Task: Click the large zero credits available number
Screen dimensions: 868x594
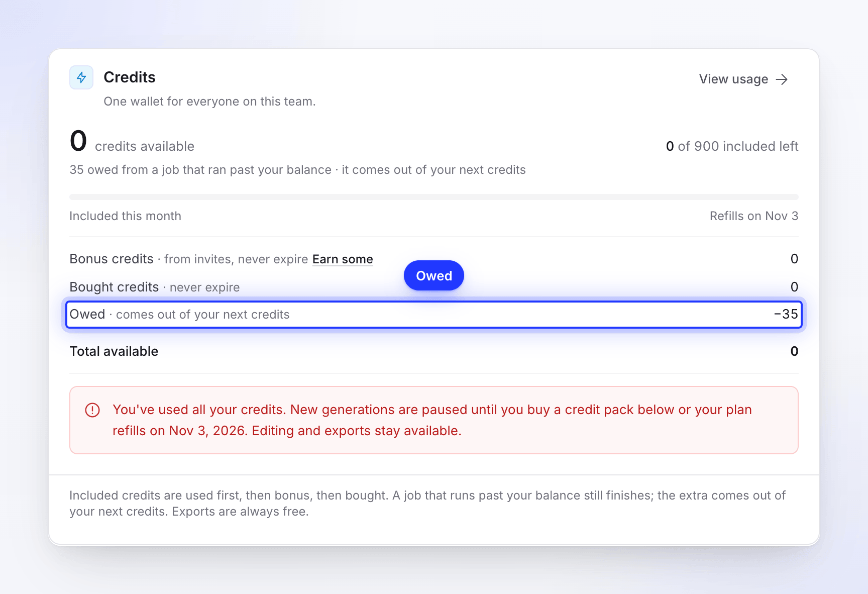Action: click(x=78, y=141)
